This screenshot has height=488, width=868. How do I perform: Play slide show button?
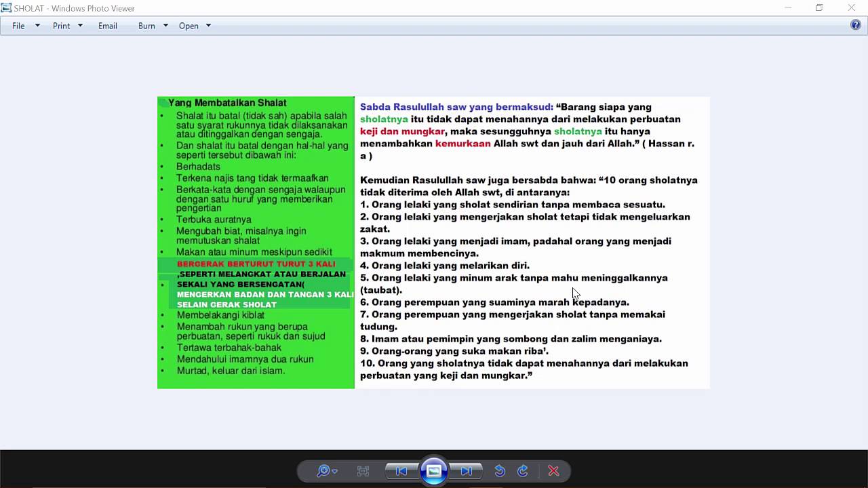pos(434,471)
